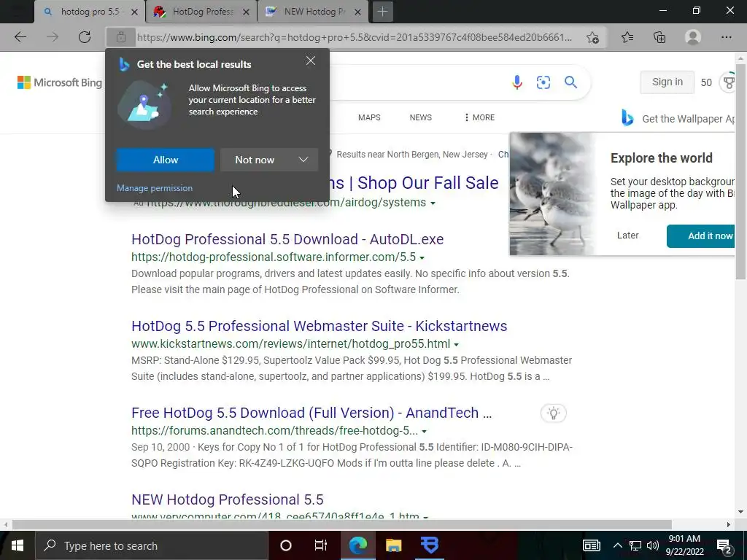Open Cortana circle on taskbar
This screenshot has width=747, height=560.
286,545
